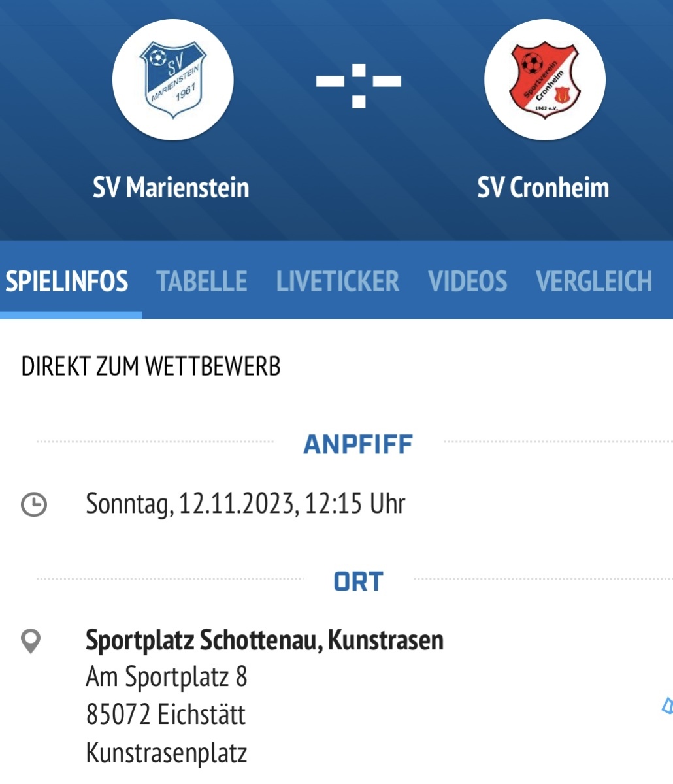
Task: Go to the VERGLEICH tab
Action: click(x=594, y=282)
